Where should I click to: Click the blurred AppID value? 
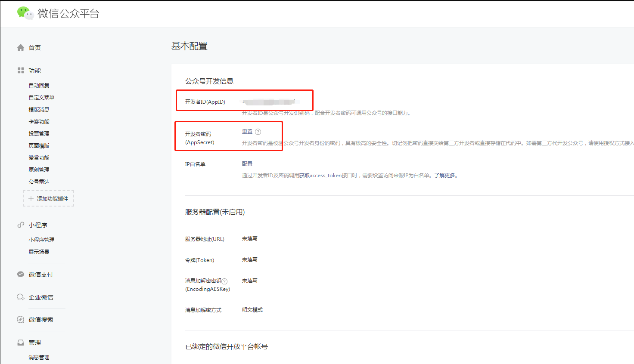click(x=271, y=102)
